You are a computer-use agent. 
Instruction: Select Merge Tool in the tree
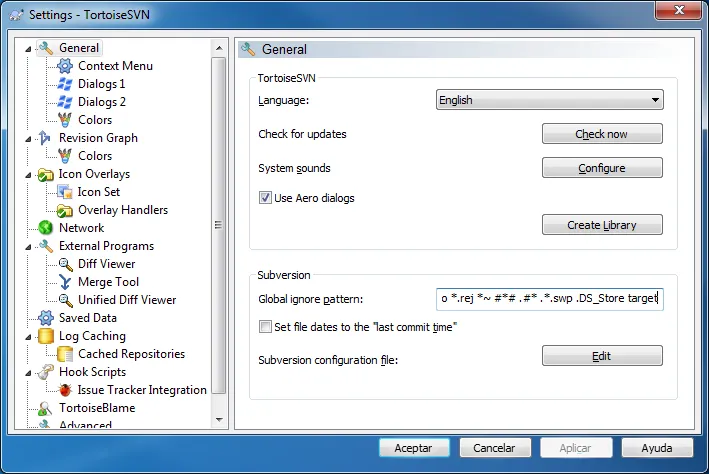click(108, 282)
